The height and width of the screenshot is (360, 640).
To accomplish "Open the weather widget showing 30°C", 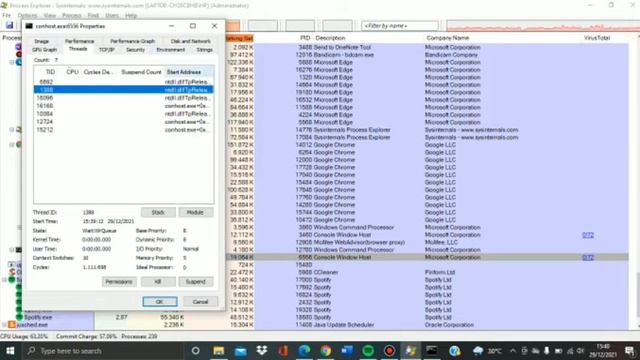I will click(488, 351).
